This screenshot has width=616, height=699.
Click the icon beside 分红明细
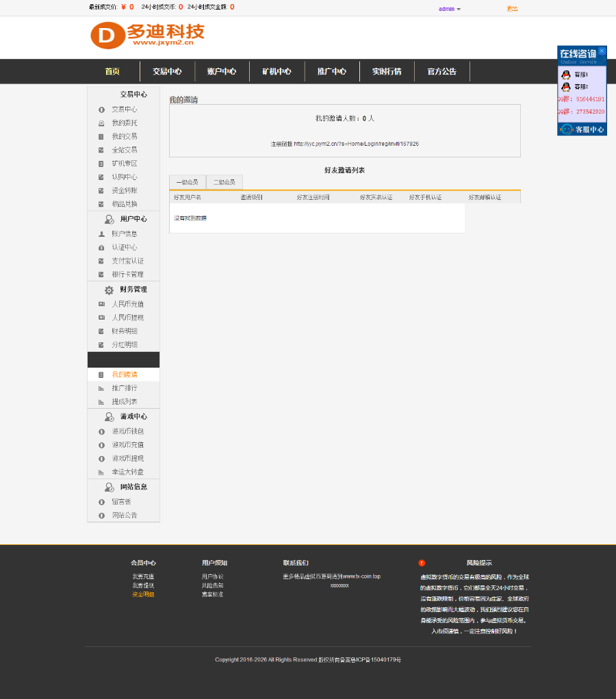(101, 345)
